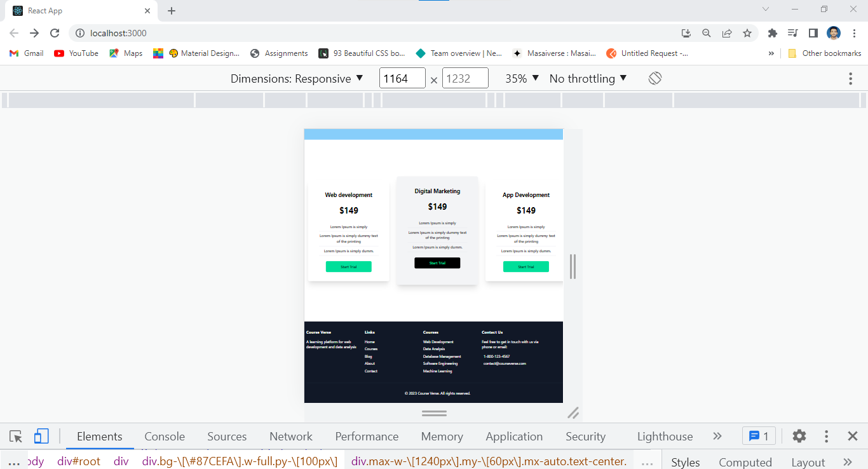Open the 35% zoom dropdown
This screenshot has width=868, height=469.
click(521, 78)
